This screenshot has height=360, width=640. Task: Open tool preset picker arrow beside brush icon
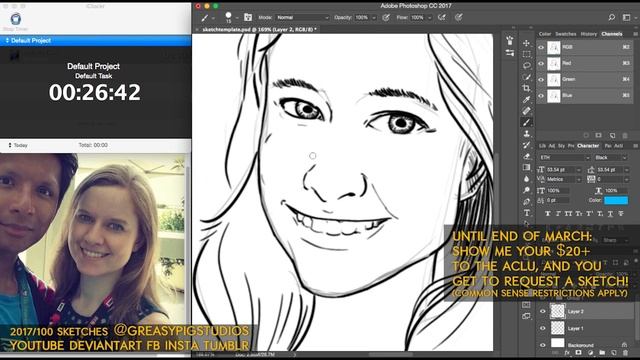tap(213, 18)
